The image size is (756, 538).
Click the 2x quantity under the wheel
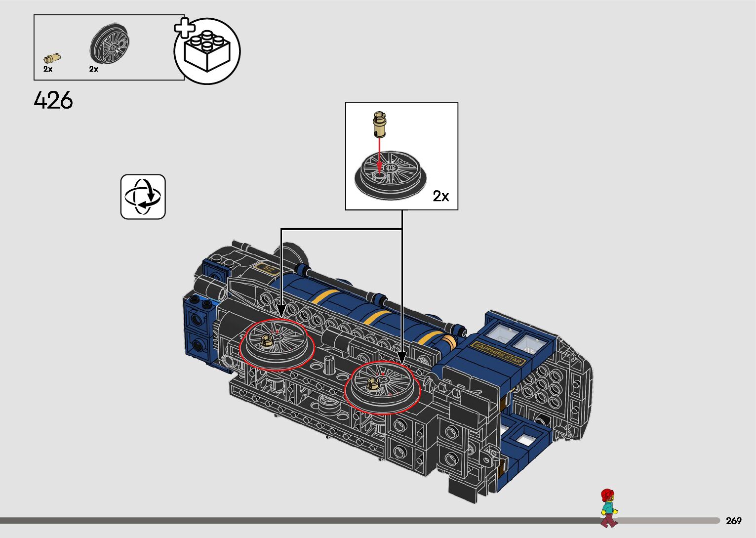pyautogui.click(x=94, y=69)
